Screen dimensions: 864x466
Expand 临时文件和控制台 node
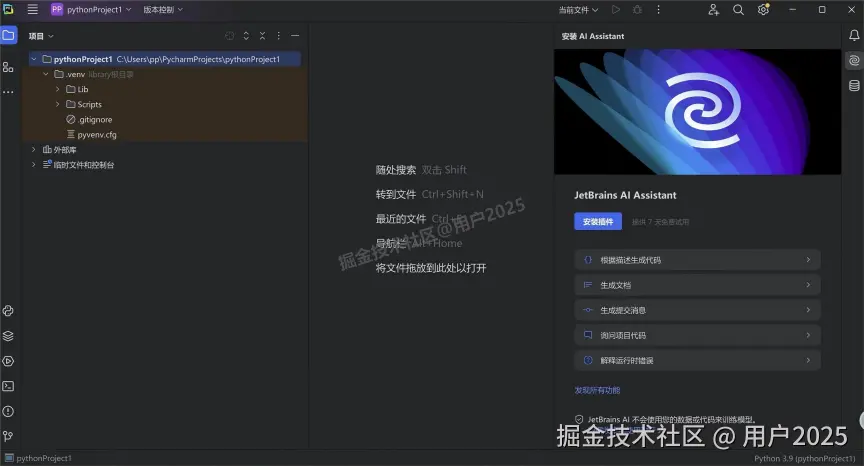[x=34, y=165]
